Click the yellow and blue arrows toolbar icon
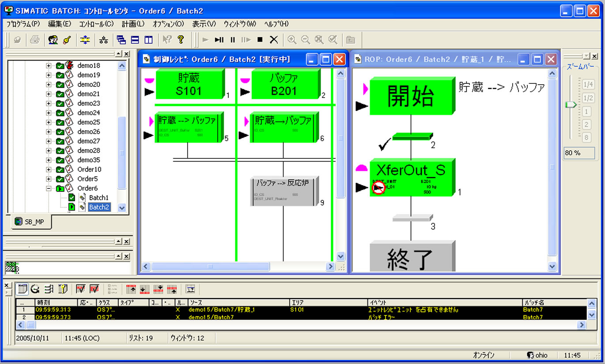Viewport: 605px width, 364px height. tap(85, 40)
